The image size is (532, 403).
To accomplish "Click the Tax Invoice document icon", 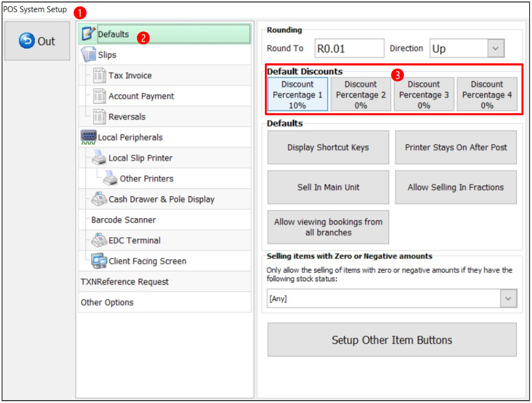I will point(100,75).
